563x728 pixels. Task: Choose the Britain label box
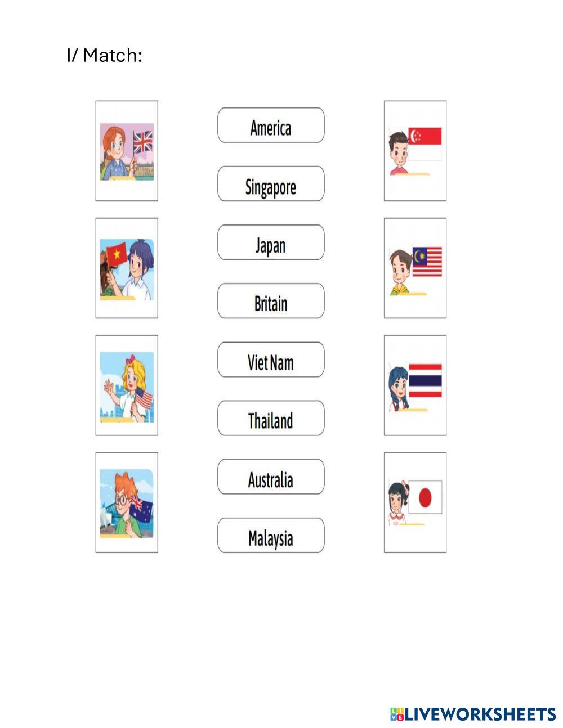click(x=271, y=301)
